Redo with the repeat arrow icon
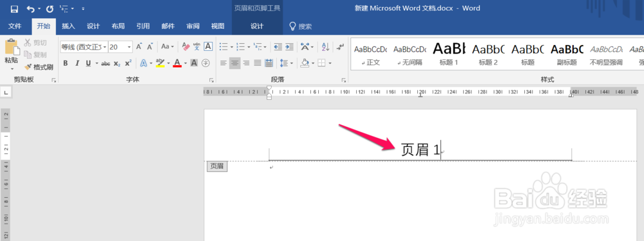This screenshot has width=644, height=241. click(x=50, y=8)
